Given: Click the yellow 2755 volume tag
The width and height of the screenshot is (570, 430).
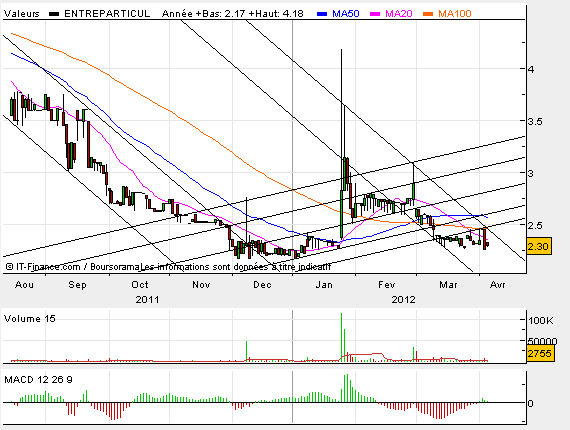Looking at the screenshot, I should pyautogui.click(x=540, y=353).
